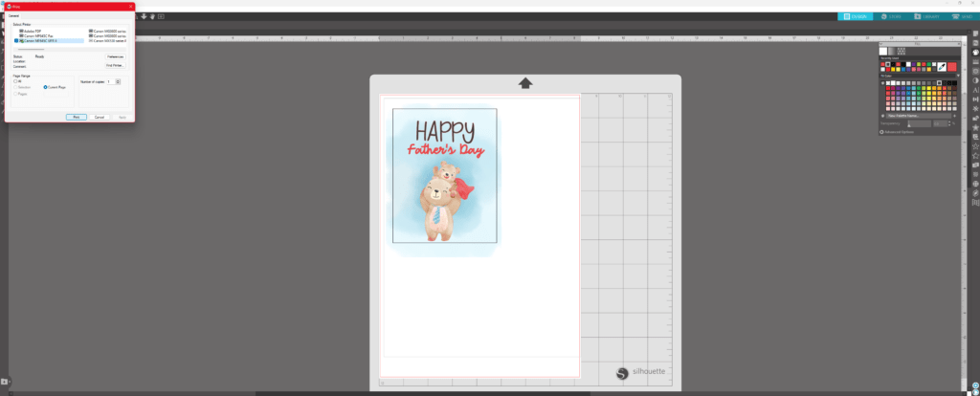Screen dimensions: 980x396
Task: Select the All page range option
Action: click(16, 81)
